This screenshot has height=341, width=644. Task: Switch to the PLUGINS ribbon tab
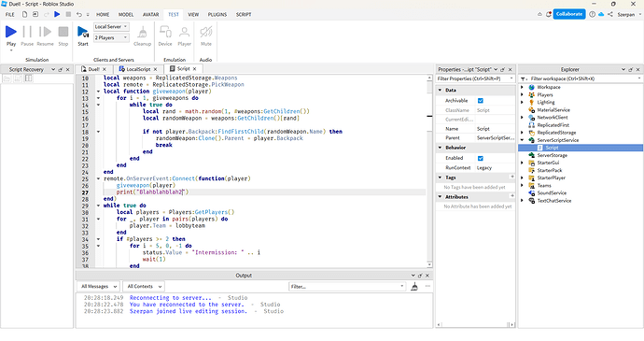tap(217, 14)
